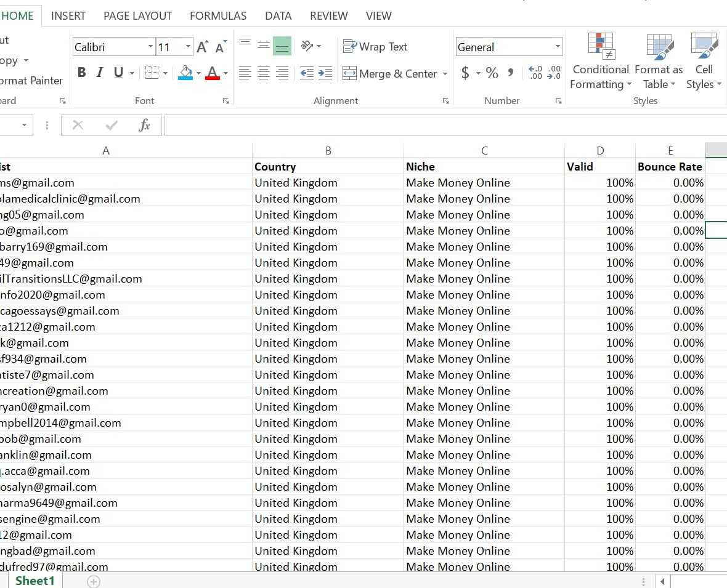The image size is (727, 588).
Task: Enable Wrap Text for selected cell
Action: click(x=375, y=46)
